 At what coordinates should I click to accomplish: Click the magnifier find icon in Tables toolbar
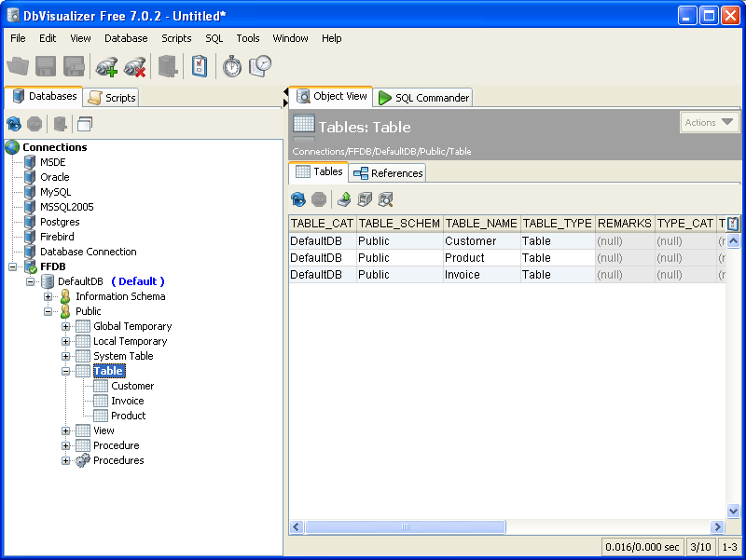point(385,199)
